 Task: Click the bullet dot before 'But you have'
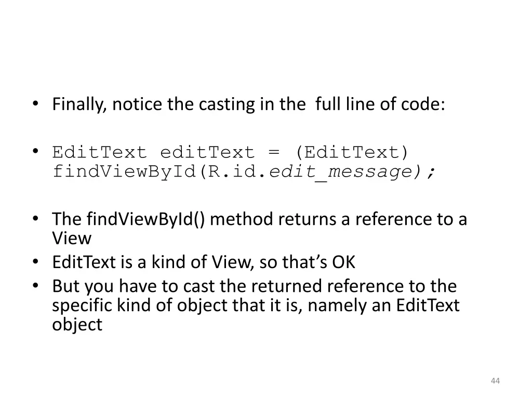tap(36, 285)
